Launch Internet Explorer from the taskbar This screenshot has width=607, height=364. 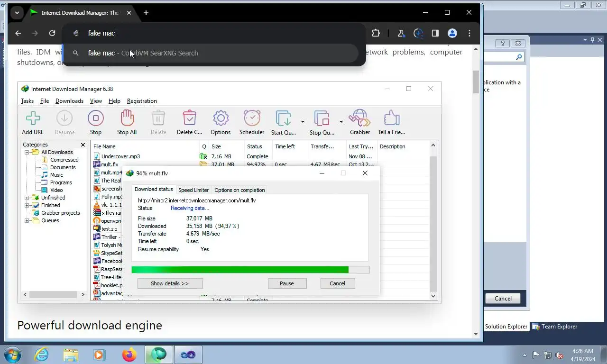click(42, 355)
